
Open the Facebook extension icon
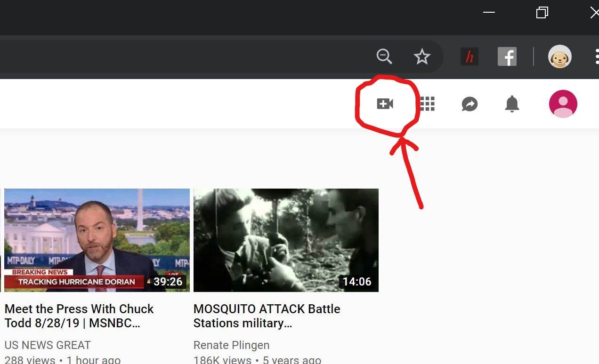coord(507,56)
